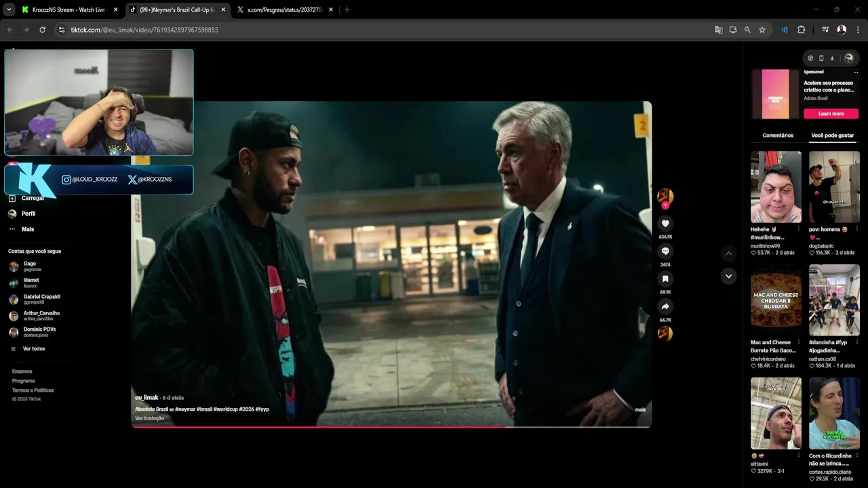Select the Neymar's Brazil Call-Up TikTok tab
868x488 pixels.
[176, 9]
